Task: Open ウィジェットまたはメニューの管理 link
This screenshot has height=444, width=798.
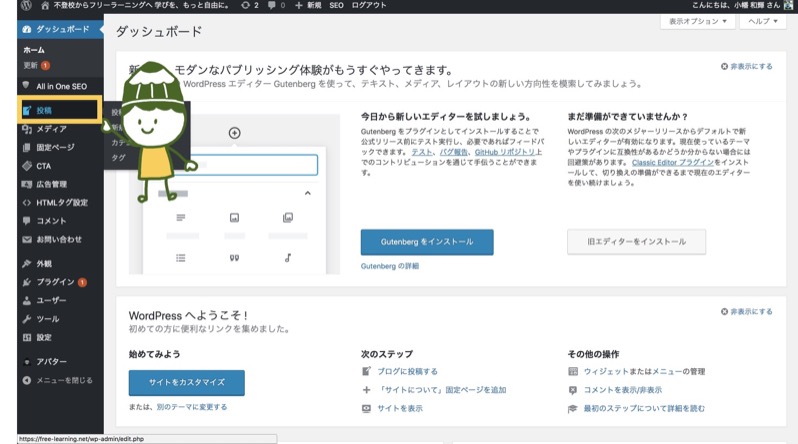Action: pyautogui.click(x=644, y=372)
